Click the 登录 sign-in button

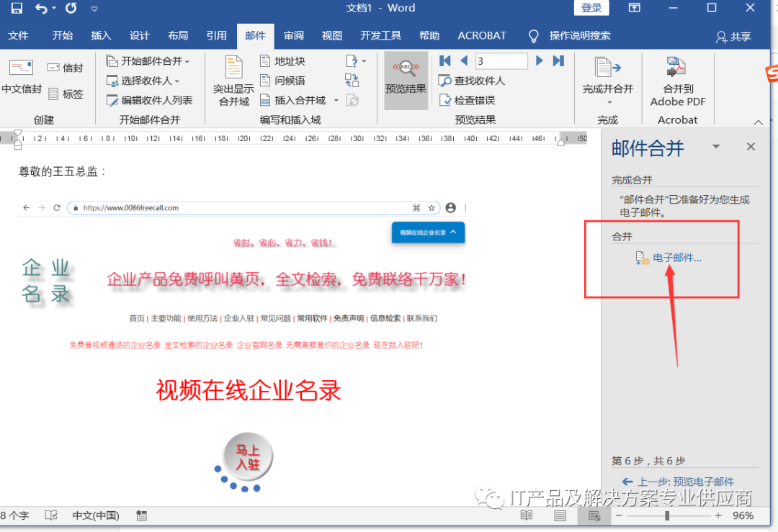pos(591,8)
